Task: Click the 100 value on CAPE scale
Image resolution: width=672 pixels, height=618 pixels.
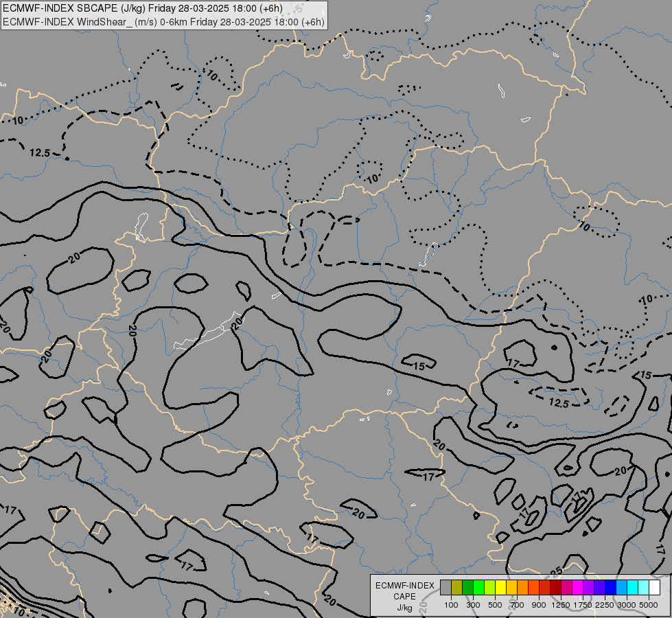Action: [x=451, y=605]
